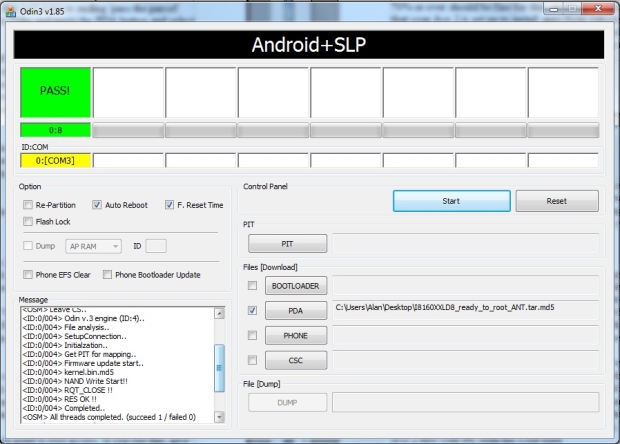Click the ID input field beside Dump
This screenshot has width=620, height=444.
156,246
